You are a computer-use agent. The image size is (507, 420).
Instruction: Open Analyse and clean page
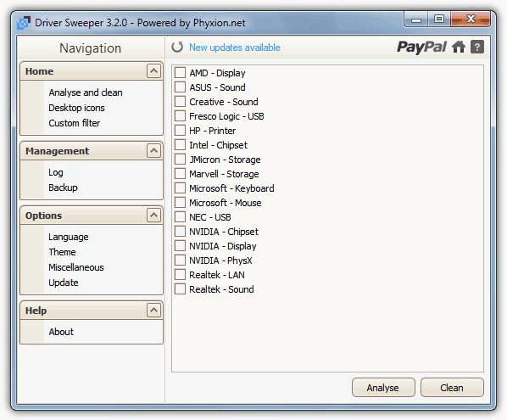[86, 92]
